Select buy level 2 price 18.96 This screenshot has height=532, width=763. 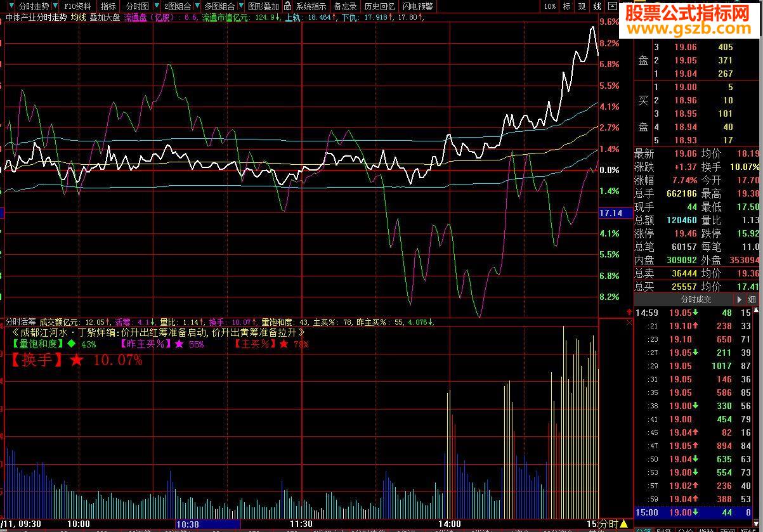pyautogui.click(x=684, y=100)
